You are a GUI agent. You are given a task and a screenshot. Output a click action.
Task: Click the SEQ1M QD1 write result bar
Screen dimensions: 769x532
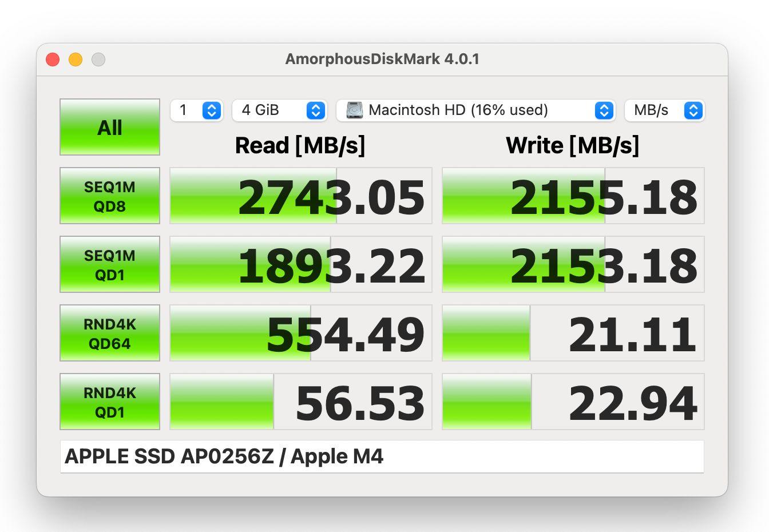click(x=572, y=264)
